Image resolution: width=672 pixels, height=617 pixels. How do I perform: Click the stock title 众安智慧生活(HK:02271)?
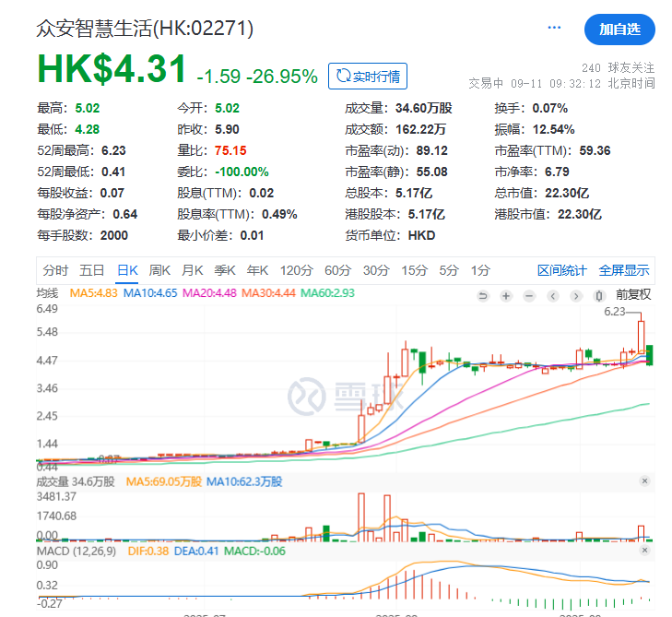[145, 29]
